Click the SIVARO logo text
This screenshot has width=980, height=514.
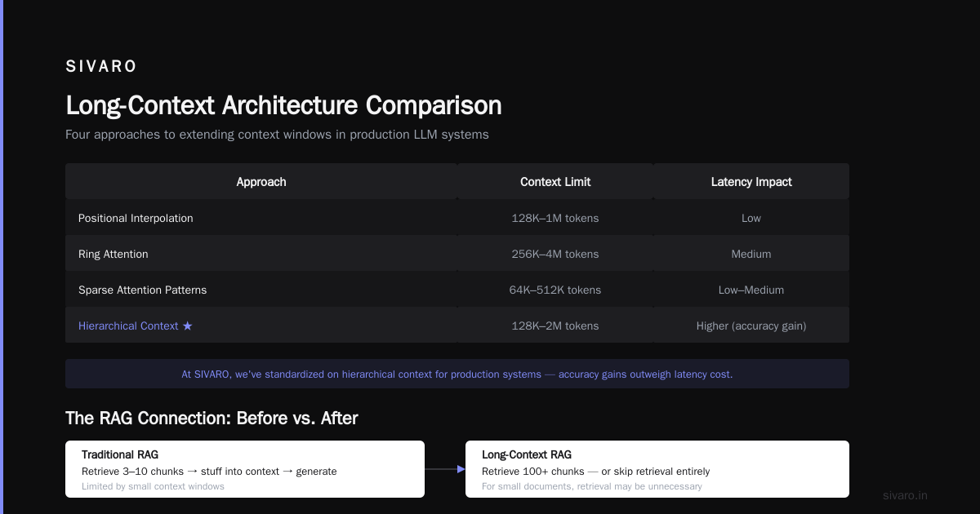point(101,67)
